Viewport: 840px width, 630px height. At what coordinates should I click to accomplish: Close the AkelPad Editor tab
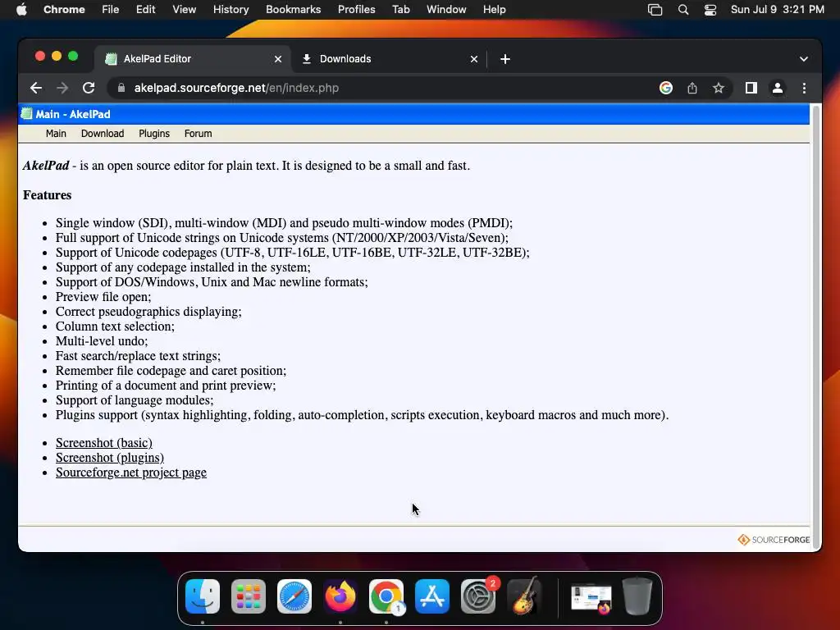(x=278, y=59)
